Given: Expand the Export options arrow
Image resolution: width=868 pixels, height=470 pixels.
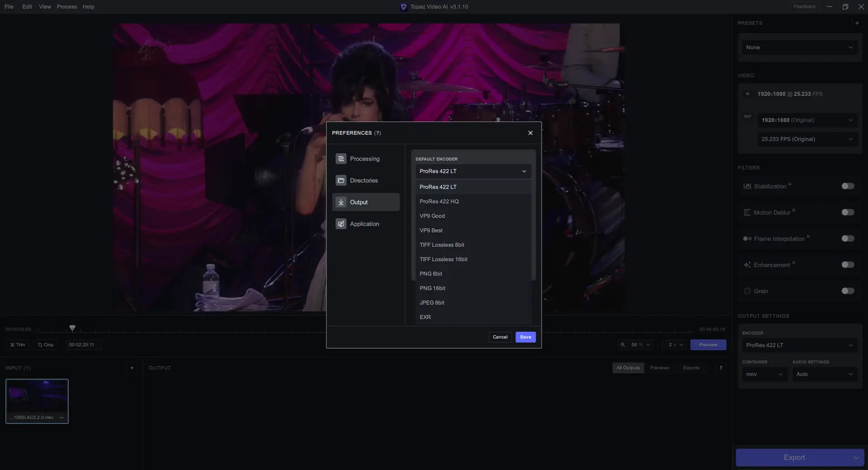Looking at the screenshot, I should 856,458.
